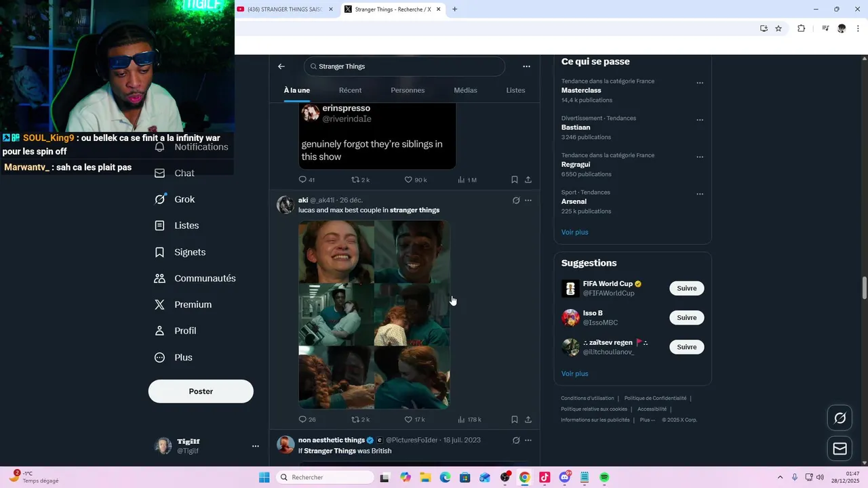Open Microsoft Edge from the taskbar
Viewport: 868px width, 488px height.
(x=445, y=478)
